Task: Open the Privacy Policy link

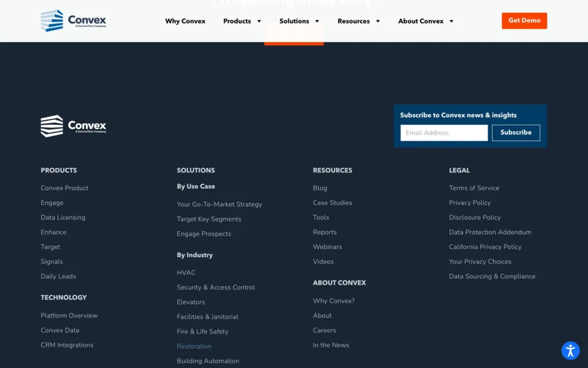Action: click(x=470, y=203)
